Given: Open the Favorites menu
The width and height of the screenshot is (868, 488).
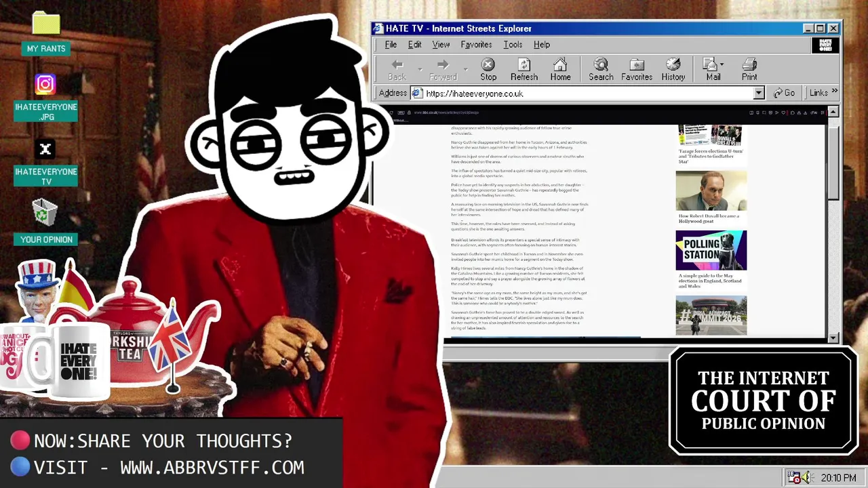Looking at the screenshot, I should point(476,45).
